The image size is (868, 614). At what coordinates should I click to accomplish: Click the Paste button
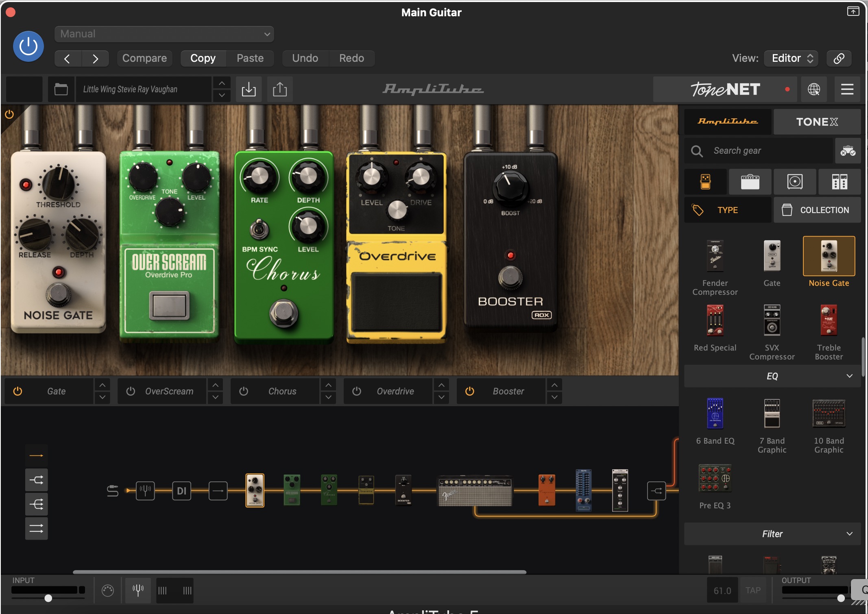point(250,59)
